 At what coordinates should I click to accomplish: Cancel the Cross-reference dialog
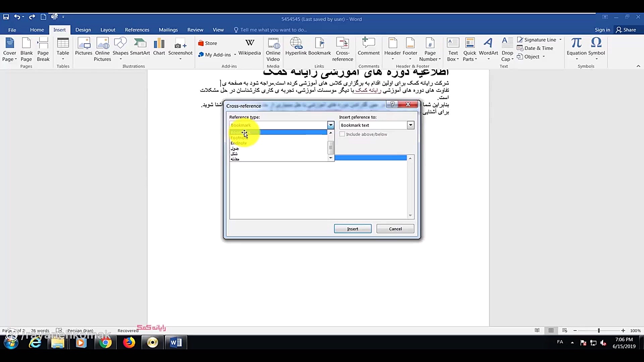click(x=395, y=229)
